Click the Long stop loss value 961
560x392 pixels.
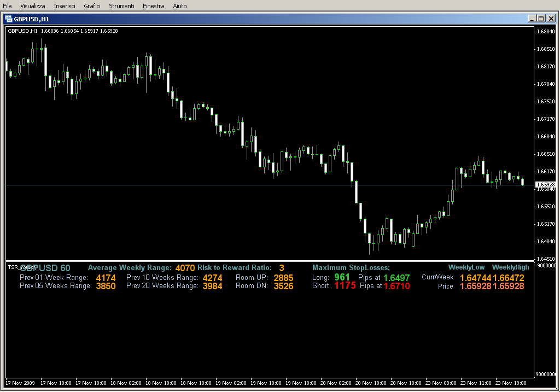point(342,277)
